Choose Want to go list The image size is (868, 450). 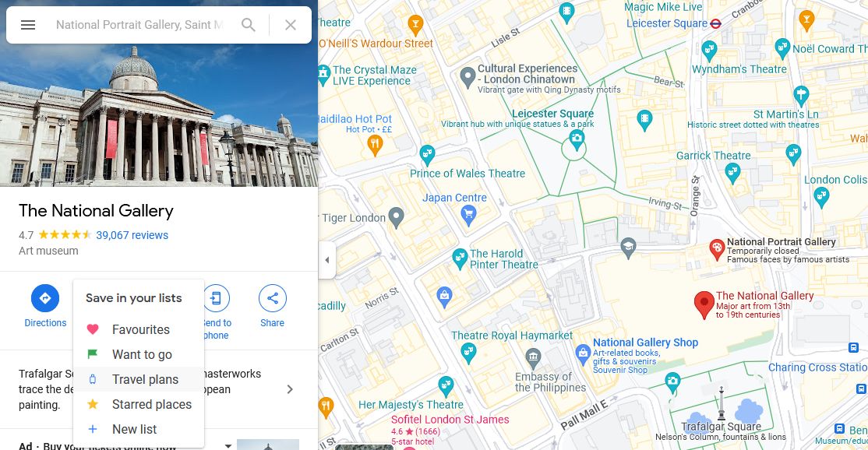coord(139,354)
